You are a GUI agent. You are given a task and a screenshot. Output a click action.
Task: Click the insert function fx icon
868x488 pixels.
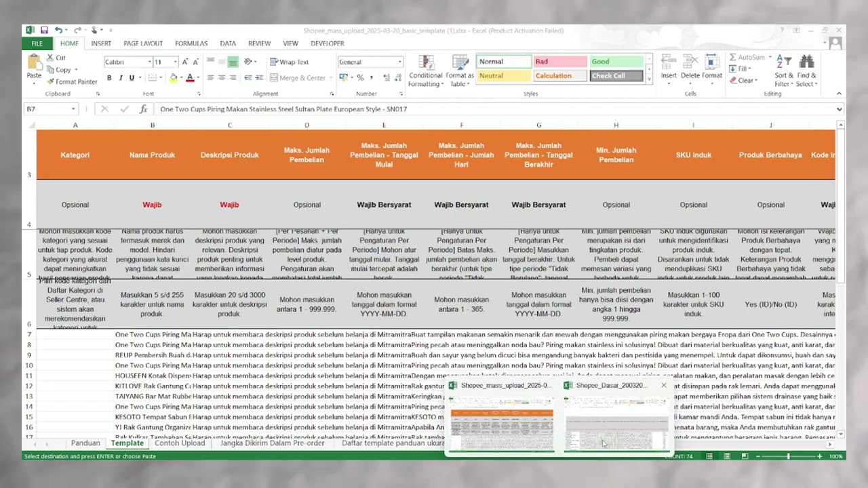[143, 109]
